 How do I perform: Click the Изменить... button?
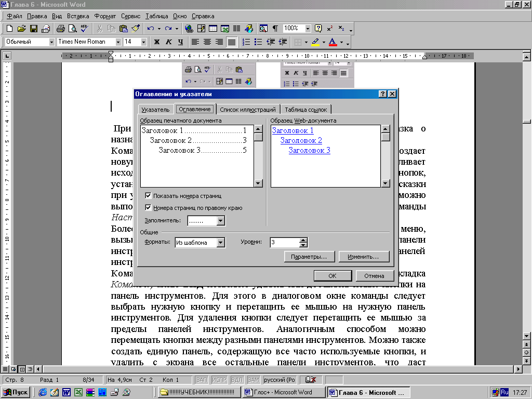[x=363, y=257]
